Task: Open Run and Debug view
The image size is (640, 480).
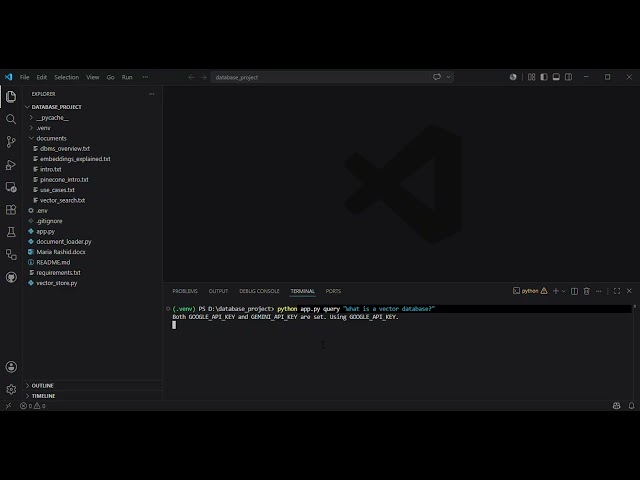Action: (x=11, y=164)
